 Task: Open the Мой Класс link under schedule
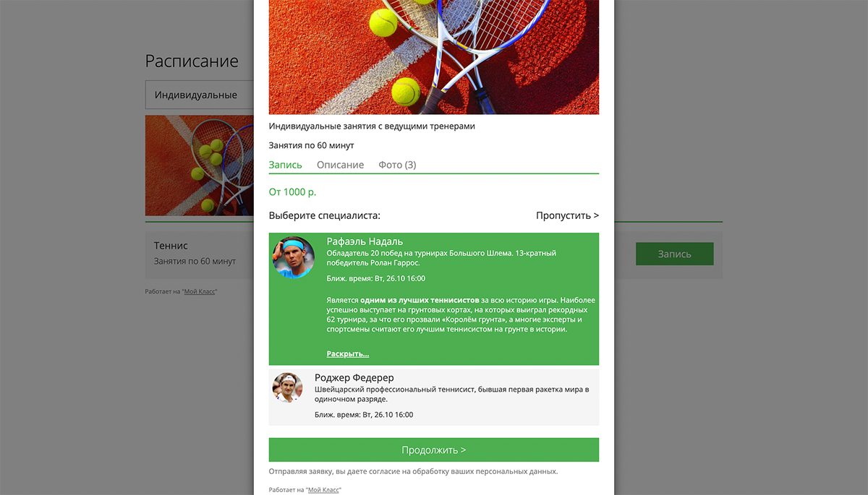[x=200, y=291]
